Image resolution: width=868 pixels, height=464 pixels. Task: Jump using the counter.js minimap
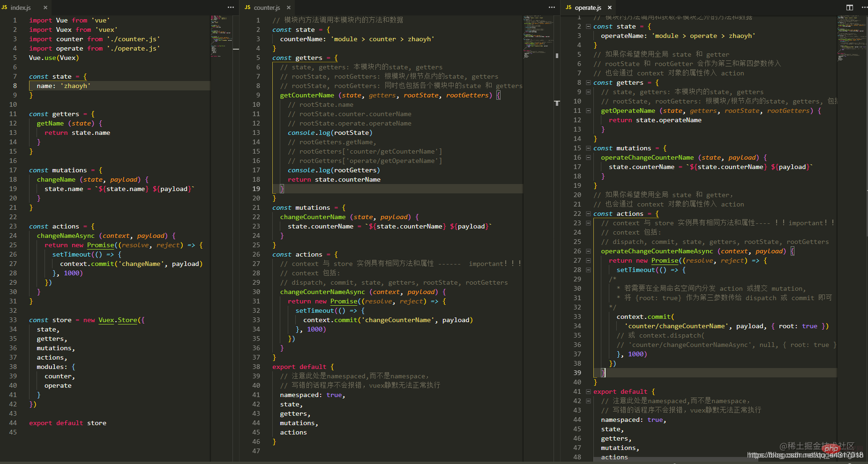(x=538, y=37)
